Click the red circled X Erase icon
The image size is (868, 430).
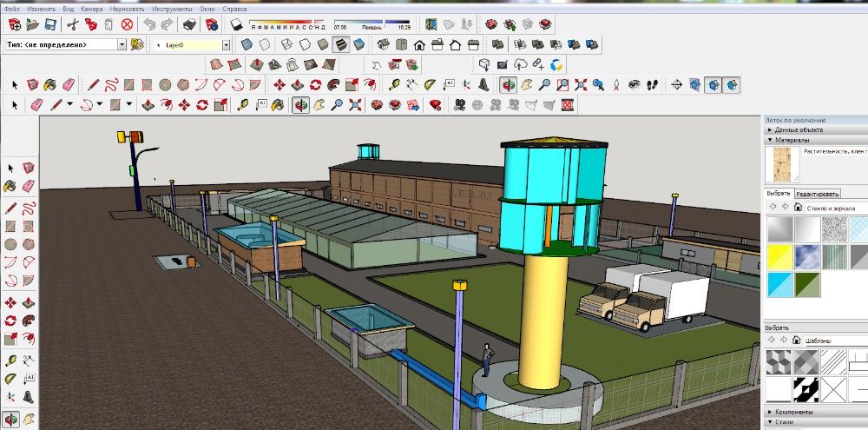(128, 24)
